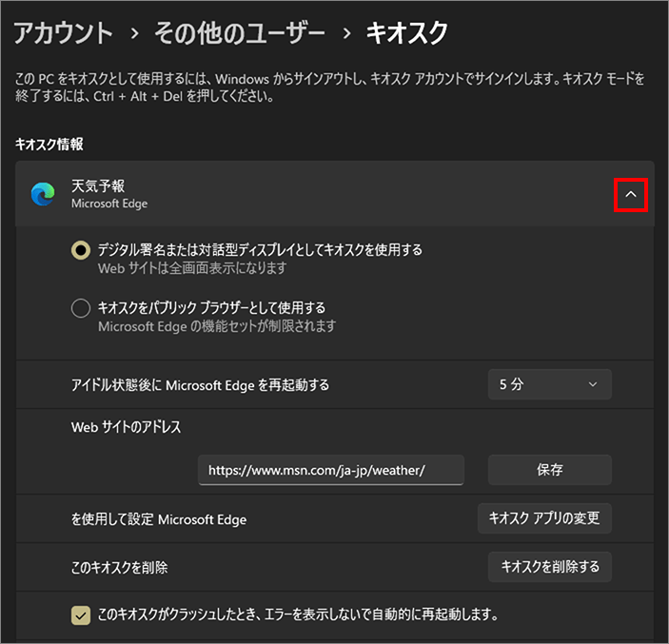669x644 pixels.
Task: Click the 天気予報 kiosk name text
Action: pyautogui.click(x=98, y=185)
